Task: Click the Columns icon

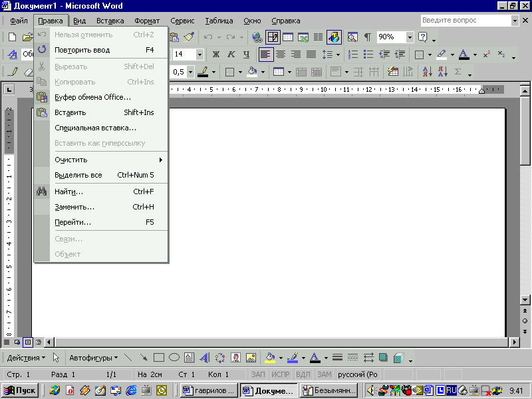Action: (x=318, y=37)
